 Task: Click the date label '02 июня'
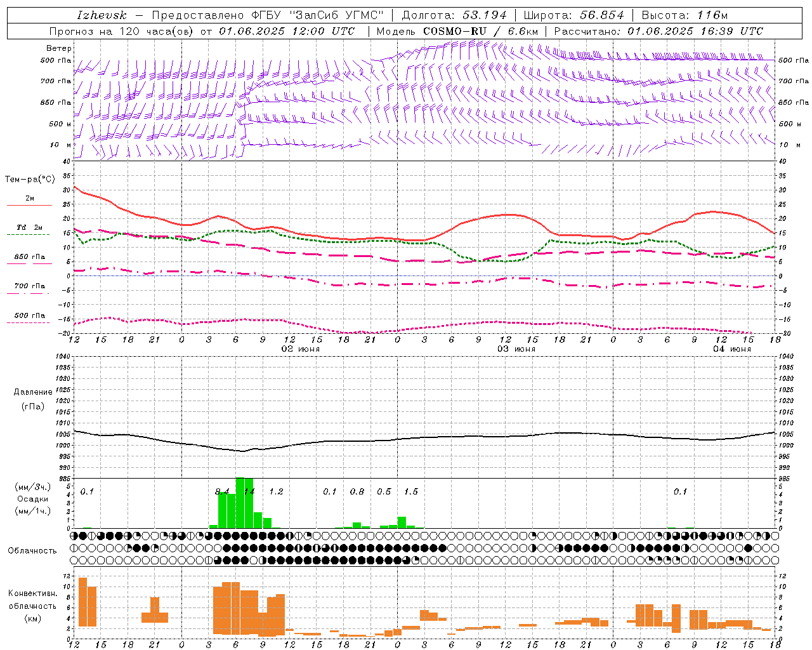click(301, 349)
